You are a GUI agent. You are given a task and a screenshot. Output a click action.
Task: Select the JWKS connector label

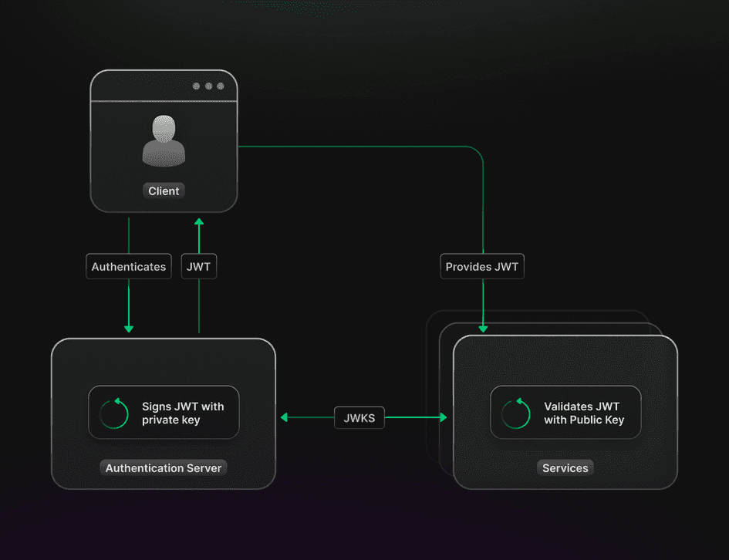coord(359,417)
